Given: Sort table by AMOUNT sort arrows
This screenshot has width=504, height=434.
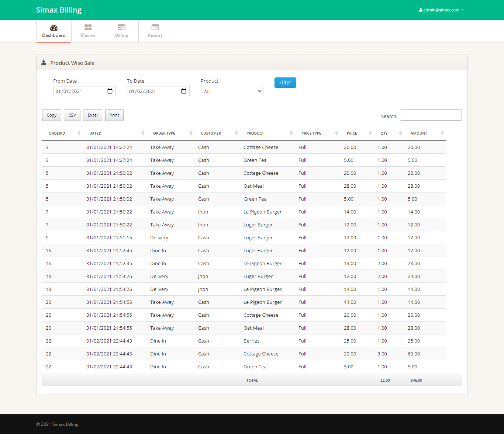Looking at the screenshot, I should [x=442, y=133].
